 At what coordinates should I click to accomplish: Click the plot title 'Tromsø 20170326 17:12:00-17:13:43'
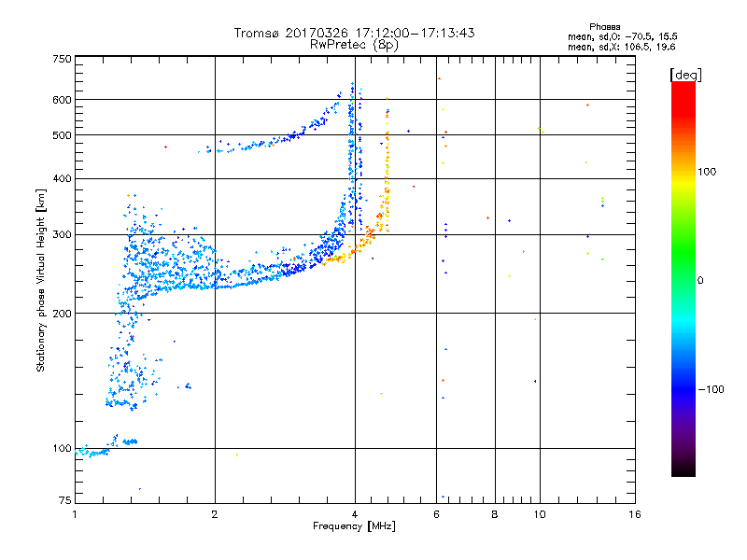point(354,33)
